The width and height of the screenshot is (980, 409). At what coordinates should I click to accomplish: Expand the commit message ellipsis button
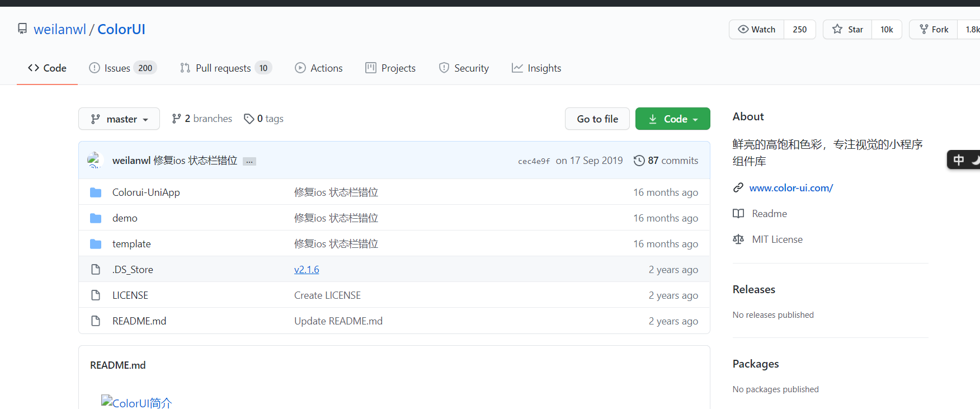pos(249,161)
